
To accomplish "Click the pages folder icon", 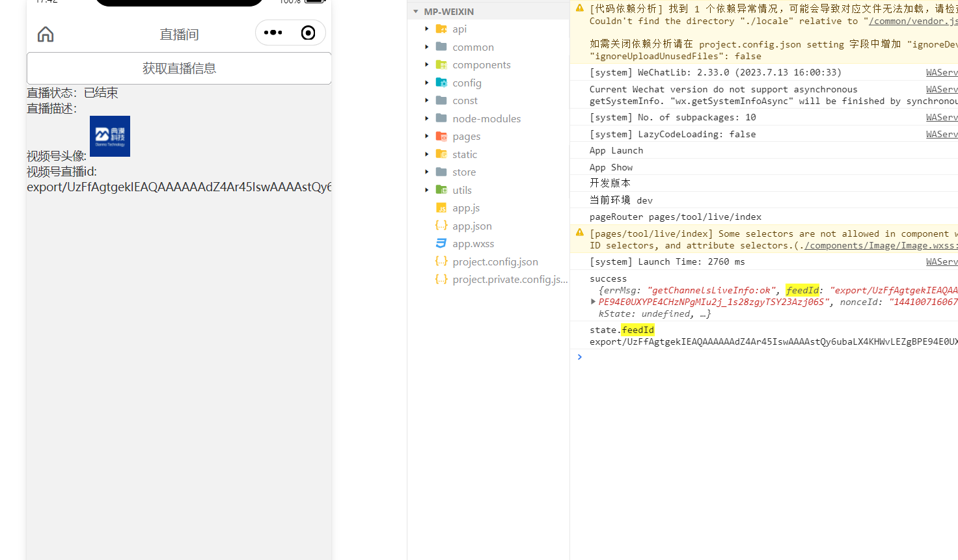I will (x=441, y=136).
